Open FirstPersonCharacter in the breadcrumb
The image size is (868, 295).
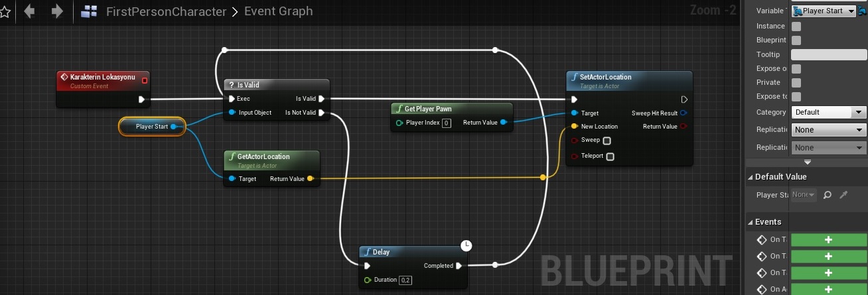(x=166, y=12)
